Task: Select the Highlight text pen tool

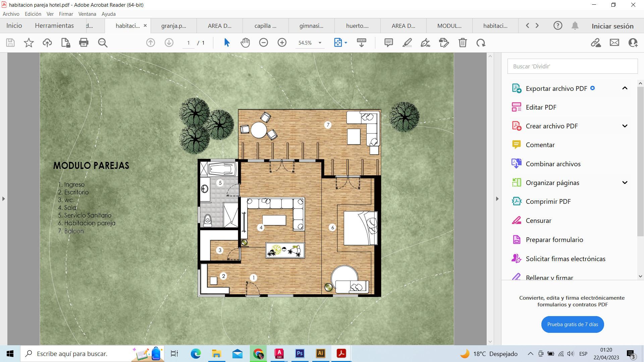Action: (407, 43)
